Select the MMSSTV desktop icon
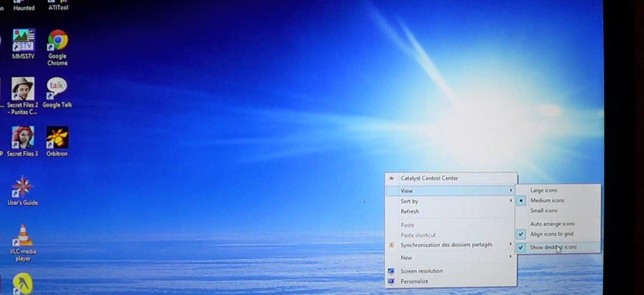Image resolution: width=644 pixels, height=295 pixels. coord(23,41)
